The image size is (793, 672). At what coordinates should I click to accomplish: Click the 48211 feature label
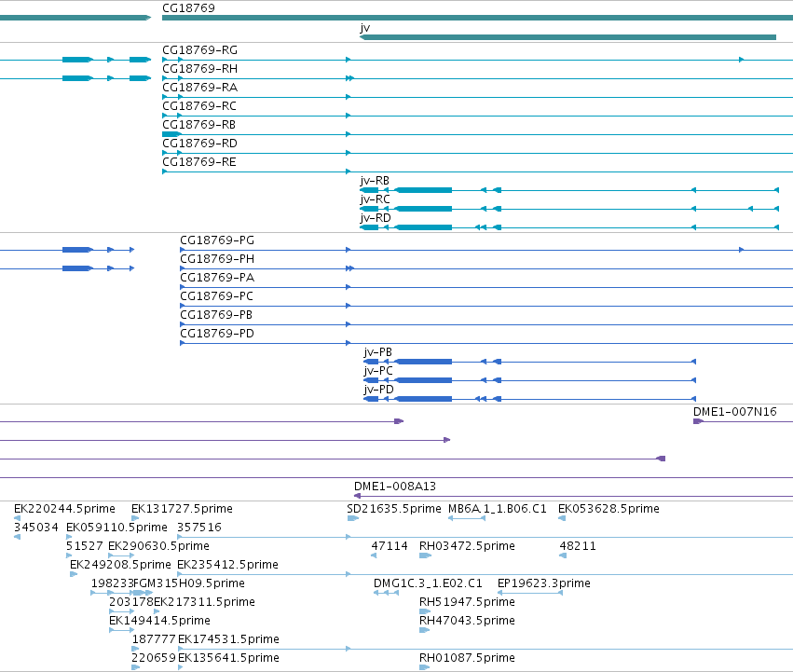[578, 546]
